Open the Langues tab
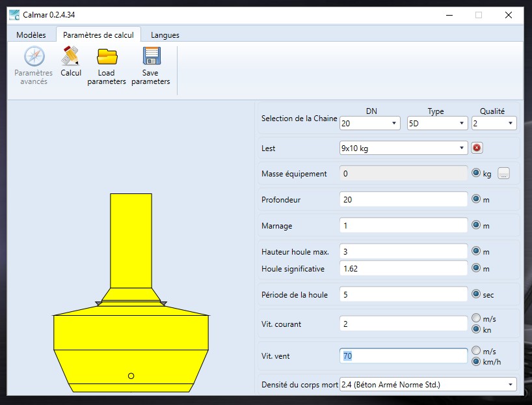 coord(165,35)
